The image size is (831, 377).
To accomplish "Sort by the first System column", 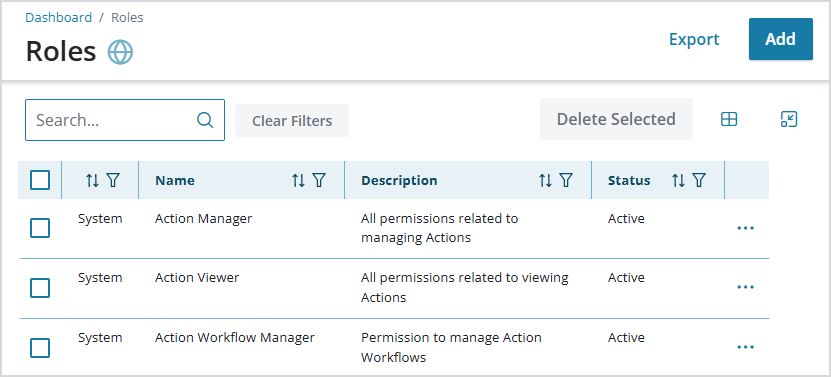I will pyautogui.click(x=92, y=180).
